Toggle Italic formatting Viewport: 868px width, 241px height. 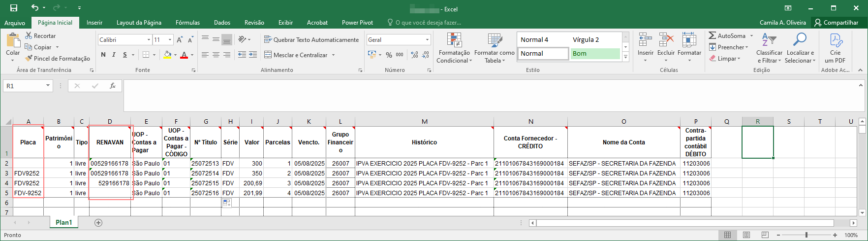point(114,55)
